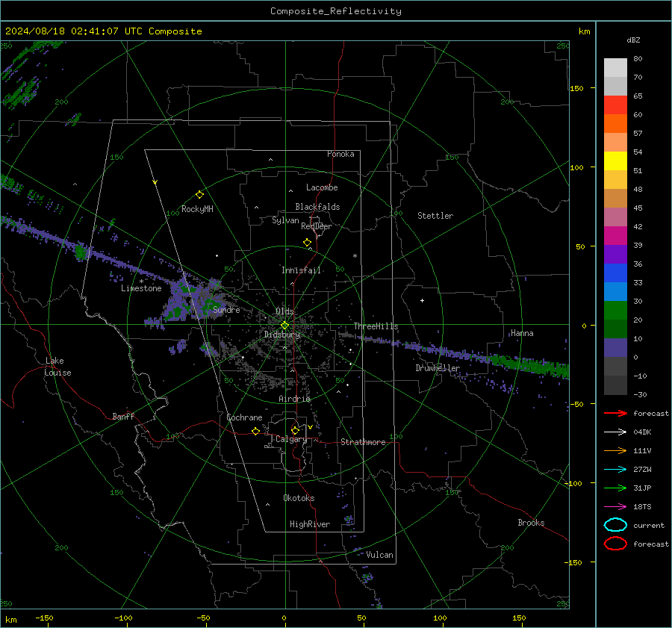Screen dimensions: 672x628
Task: Click the green 31JP arrow legend icon
Action: 615,488
